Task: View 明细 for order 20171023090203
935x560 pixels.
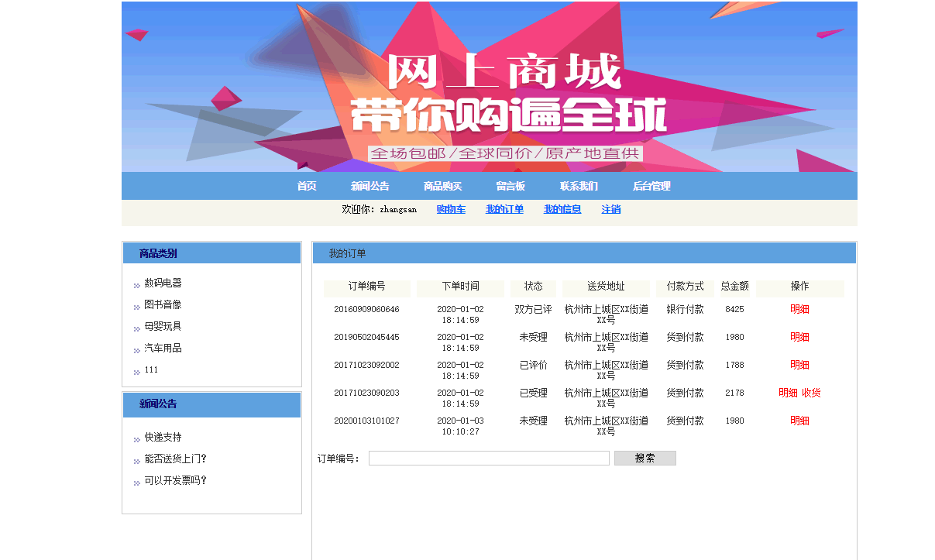Action: pyautogui.click(x=788, y=393)
